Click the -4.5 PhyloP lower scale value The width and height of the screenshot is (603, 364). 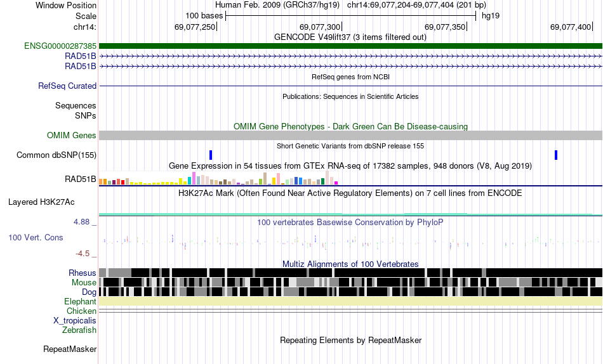[x=83, y=253]
